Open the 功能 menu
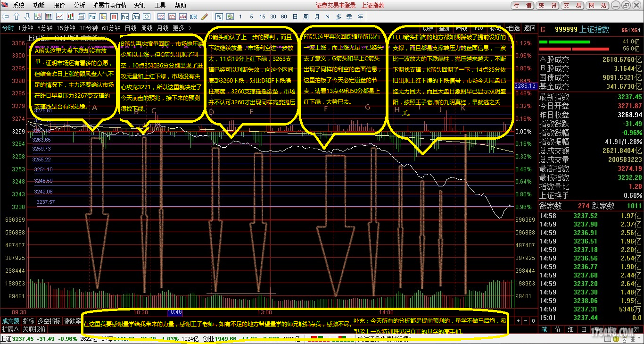This screenshot has height=344, width=644. (39, 6)
